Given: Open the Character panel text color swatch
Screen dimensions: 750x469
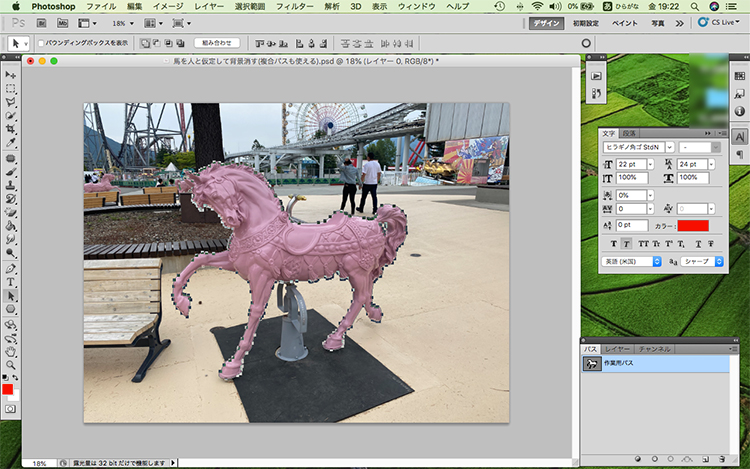Looking at the screenshot, I should pyautogui.click(x=693, y=226).
